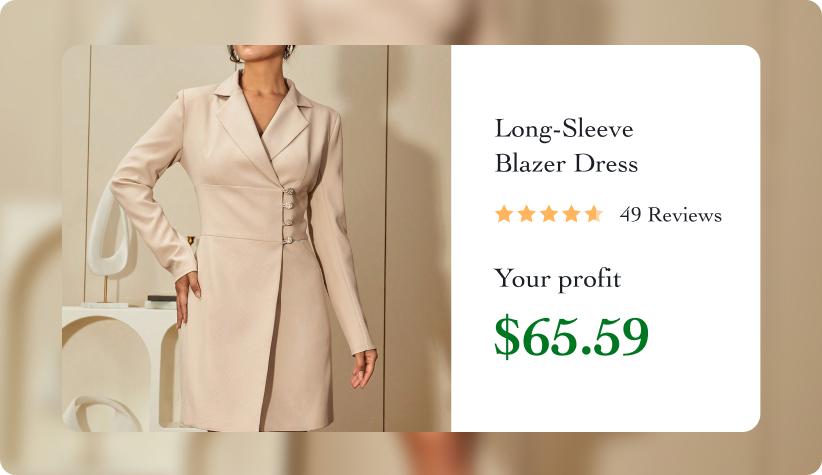Click the first rating star
The width and height of the screenshot is (822, 475).
coord(503,214)
